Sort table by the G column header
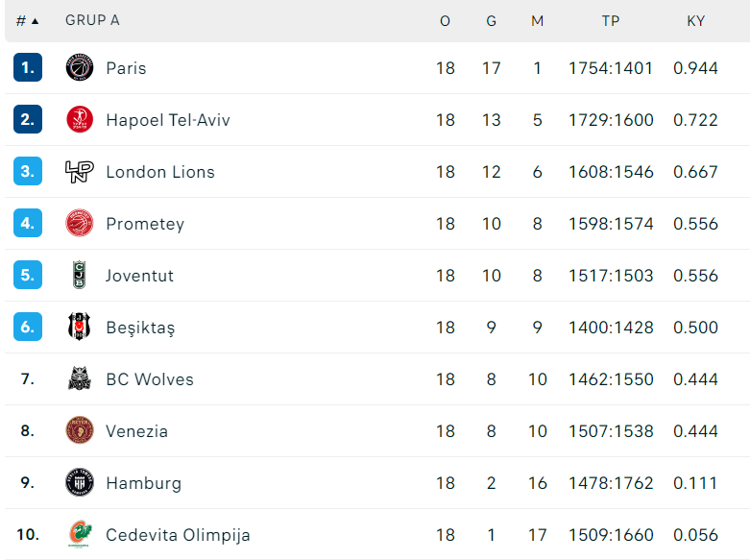Image resolution: width=750 pixels, height=560 pixels. pyautogui.click(x=491, y=21)
